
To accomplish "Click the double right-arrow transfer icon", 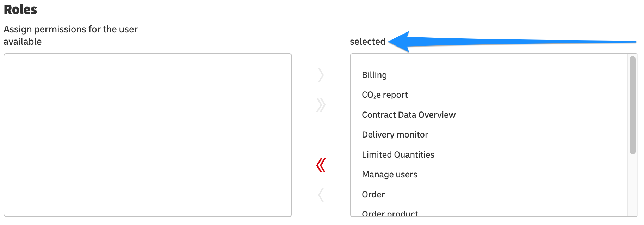I will [x=321, y=104].
